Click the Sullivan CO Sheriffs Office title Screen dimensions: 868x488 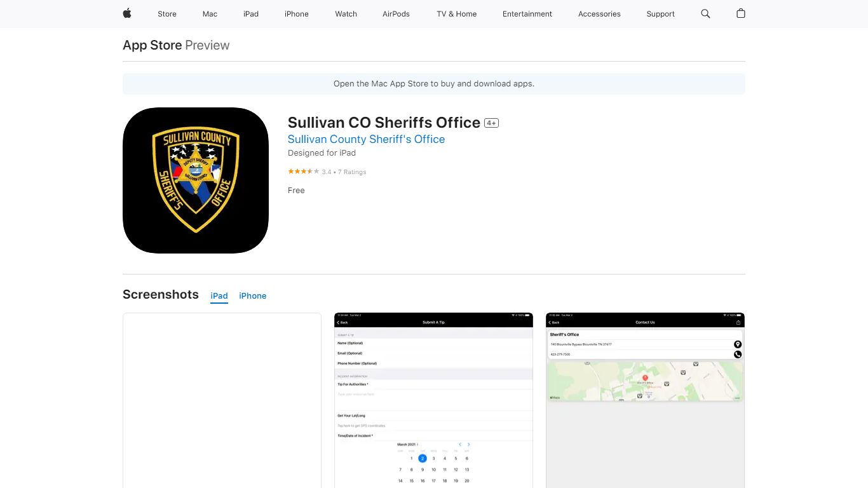(x=384, y=123)
